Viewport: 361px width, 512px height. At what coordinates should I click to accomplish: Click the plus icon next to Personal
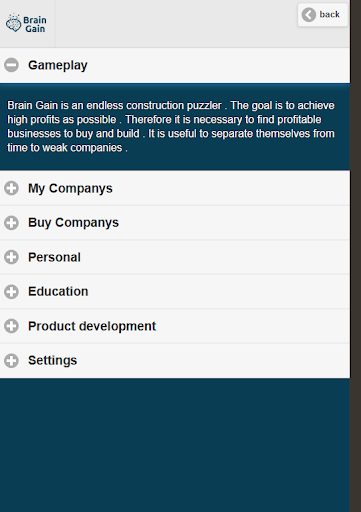(12, 257)
